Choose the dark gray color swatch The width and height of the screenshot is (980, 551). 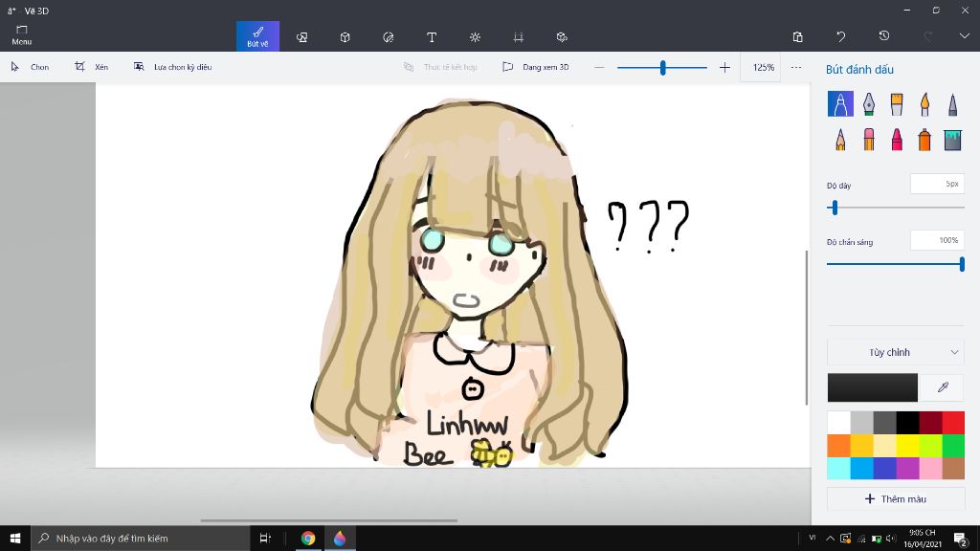click(884, 422)
